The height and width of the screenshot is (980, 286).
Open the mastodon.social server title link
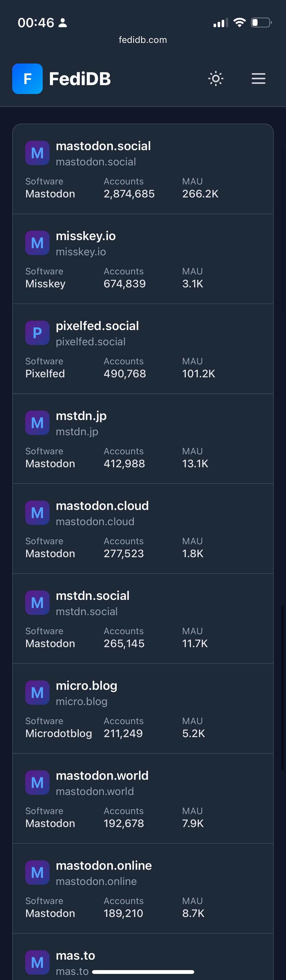[x=103, y=146]
